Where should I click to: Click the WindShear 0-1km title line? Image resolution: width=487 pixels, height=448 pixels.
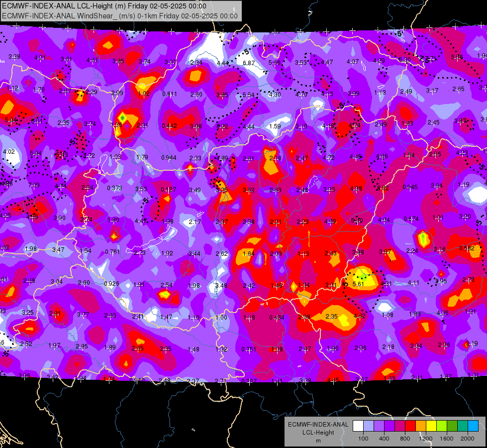[120, 16]
